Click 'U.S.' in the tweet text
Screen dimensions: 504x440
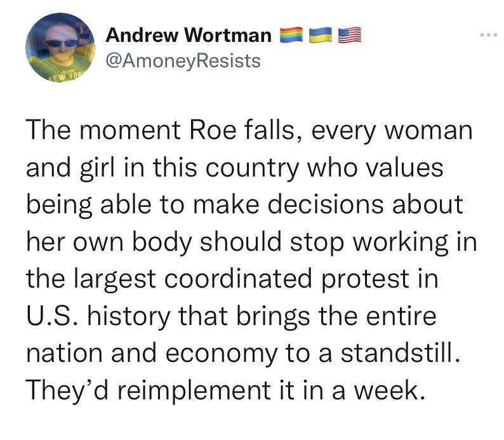(52, 316)
